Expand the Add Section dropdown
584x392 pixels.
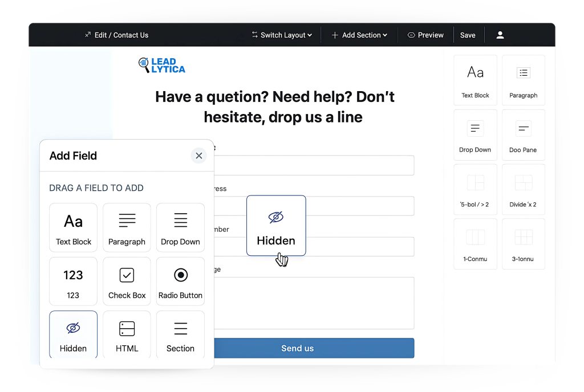click(x=359, y=35)
